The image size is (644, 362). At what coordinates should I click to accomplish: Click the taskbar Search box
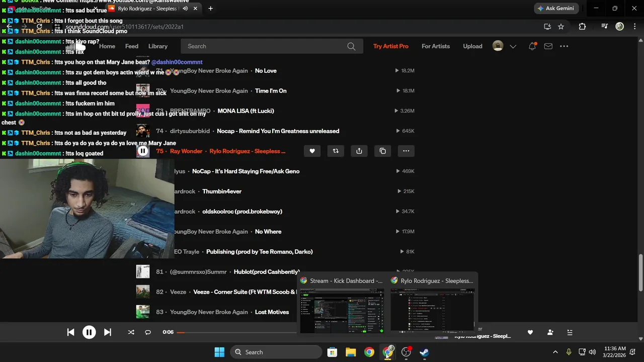(276, 352)
